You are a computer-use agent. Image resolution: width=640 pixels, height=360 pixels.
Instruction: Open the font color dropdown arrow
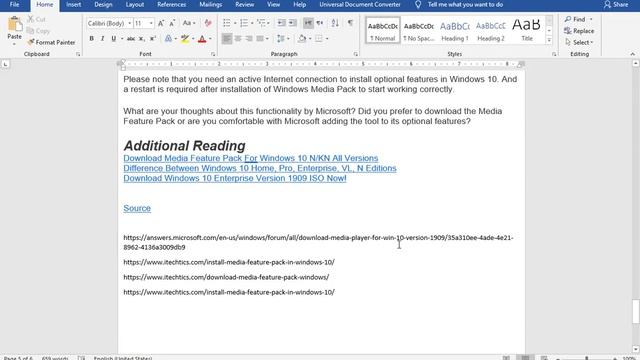pos(210,39)
